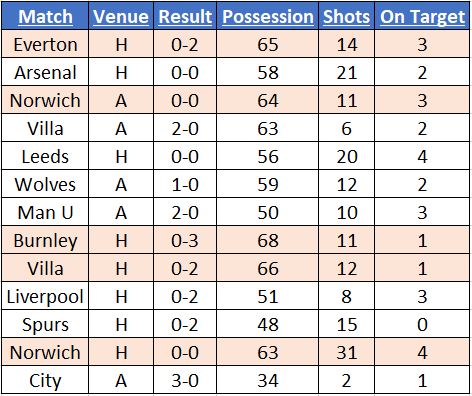Click the Result column header

[x=185, y=16]
